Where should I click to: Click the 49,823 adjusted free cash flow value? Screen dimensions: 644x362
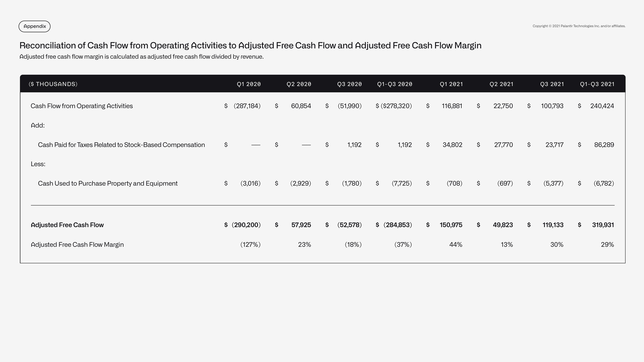[x=503, y=225]
